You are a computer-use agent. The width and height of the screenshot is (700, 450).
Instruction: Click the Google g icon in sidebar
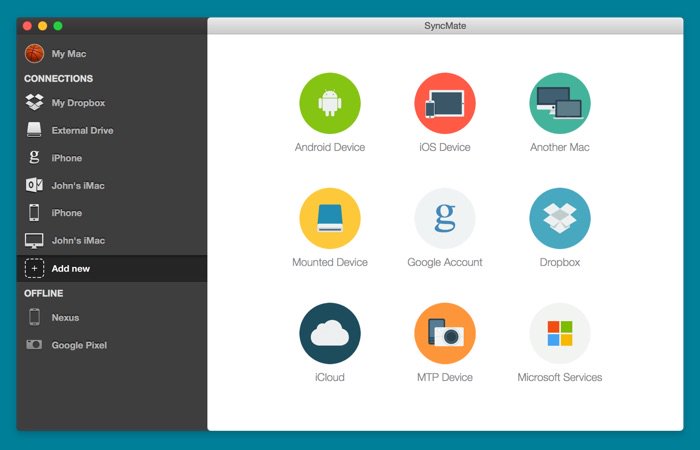pyautogui.click(x=34, y=157)
